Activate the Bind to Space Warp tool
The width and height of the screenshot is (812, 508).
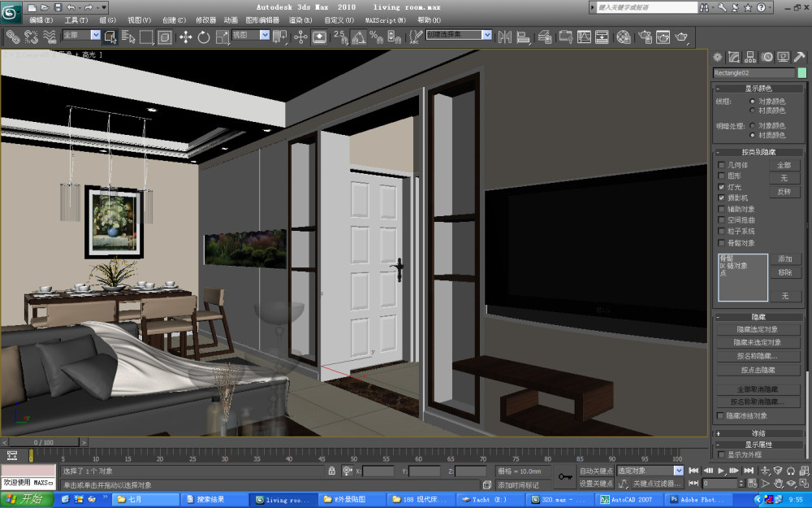[x=50, y=37]
